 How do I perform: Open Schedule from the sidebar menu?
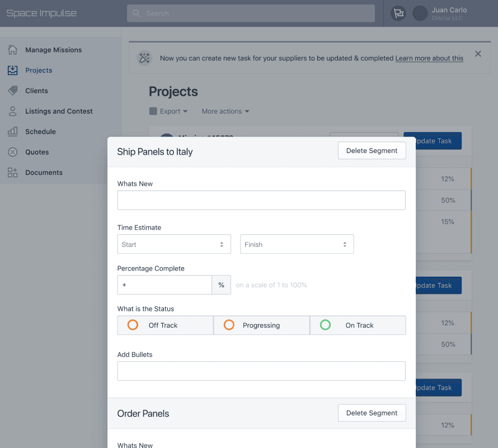click(40, 132)
